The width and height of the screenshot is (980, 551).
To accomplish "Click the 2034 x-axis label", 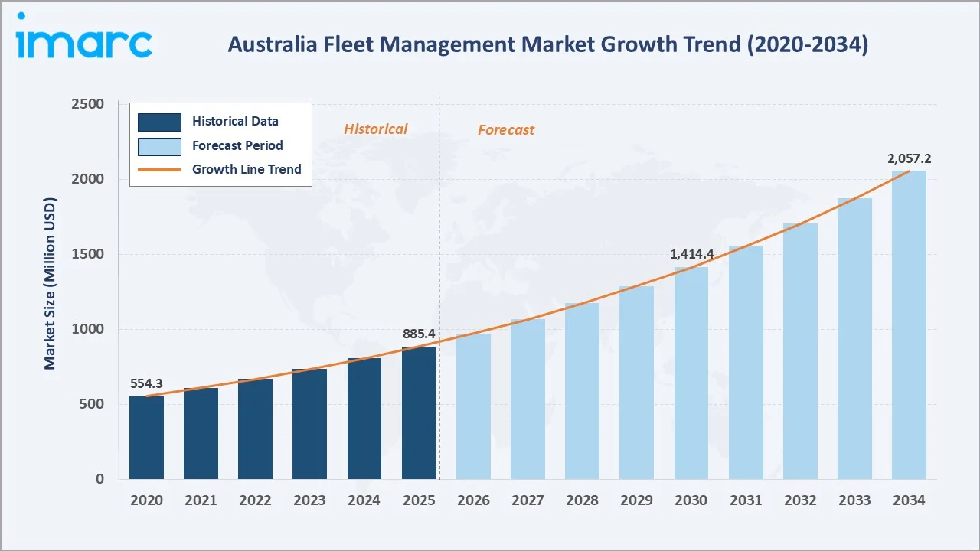I will pyautogui.click(x=910, y=500).
